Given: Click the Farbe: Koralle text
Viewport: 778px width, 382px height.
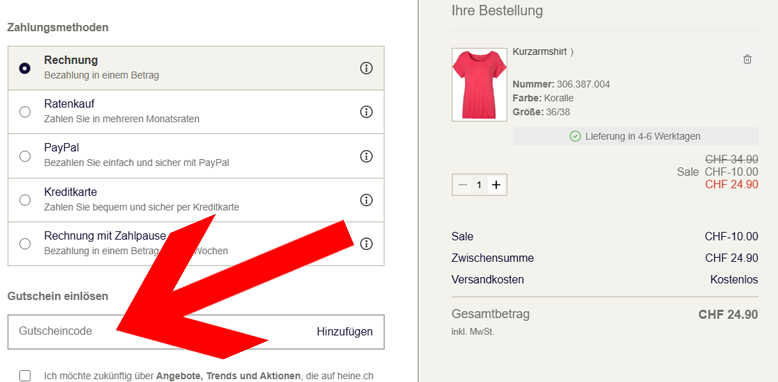Looking at the screenshot, I should click(x=543, y=98).
